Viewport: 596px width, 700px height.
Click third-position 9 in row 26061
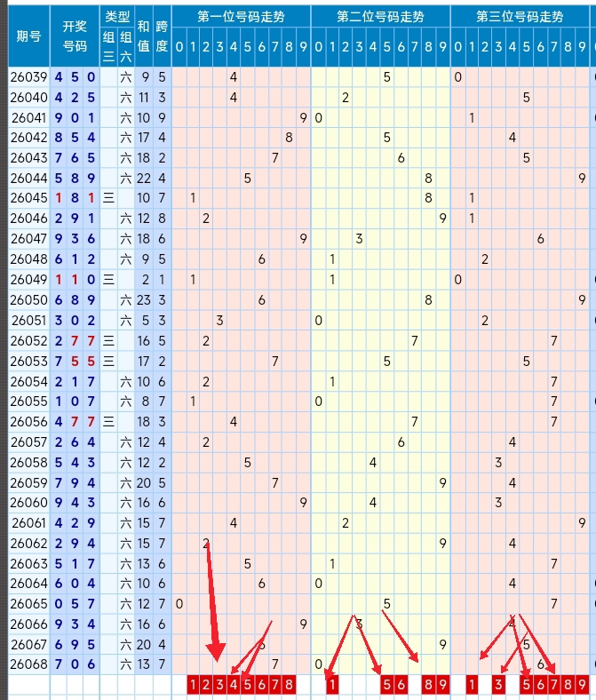pos(582,522)
